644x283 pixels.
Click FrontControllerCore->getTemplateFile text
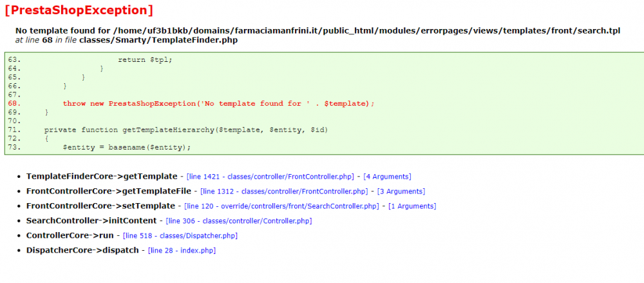click(108, 191)
